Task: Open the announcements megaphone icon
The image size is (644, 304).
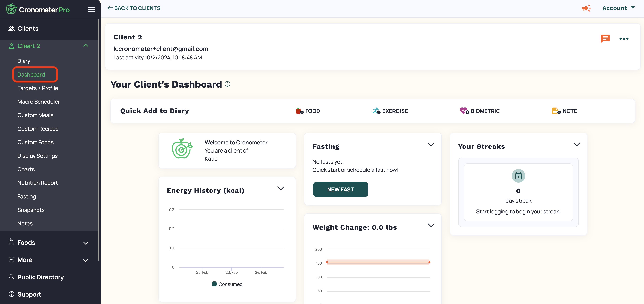Action: pos(586,8)
